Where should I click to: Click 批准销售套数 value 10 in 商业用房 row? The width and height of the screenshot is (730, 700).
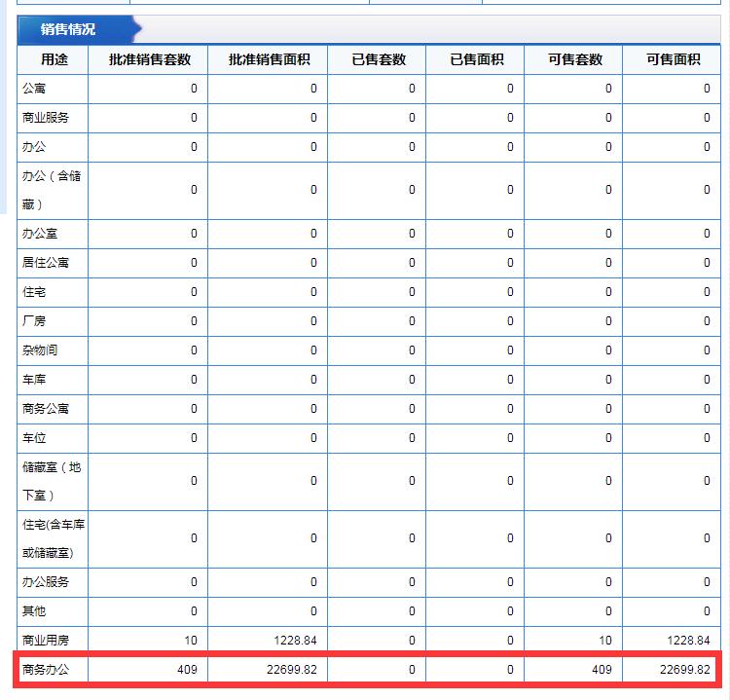191,641
